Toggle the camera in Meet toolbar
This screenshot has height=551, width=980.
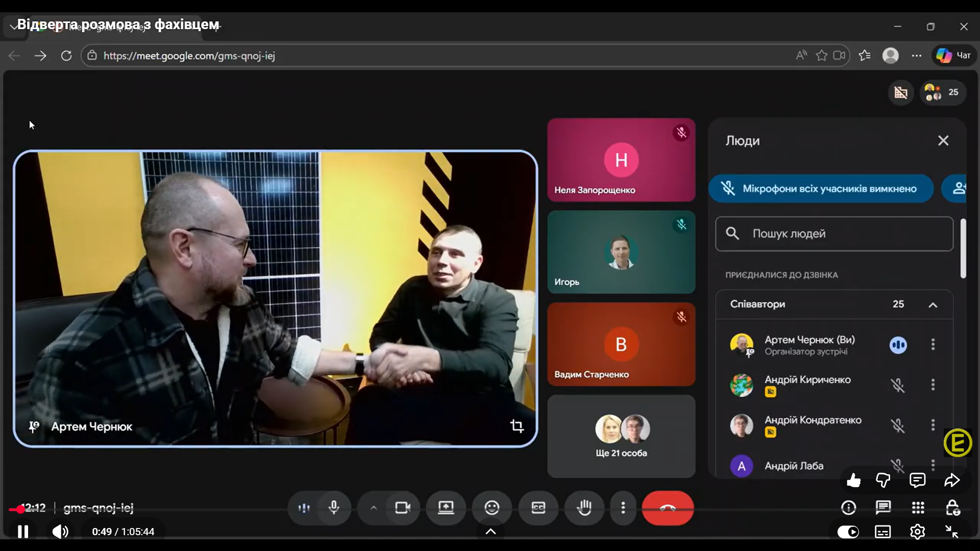(x=403, y=508)
